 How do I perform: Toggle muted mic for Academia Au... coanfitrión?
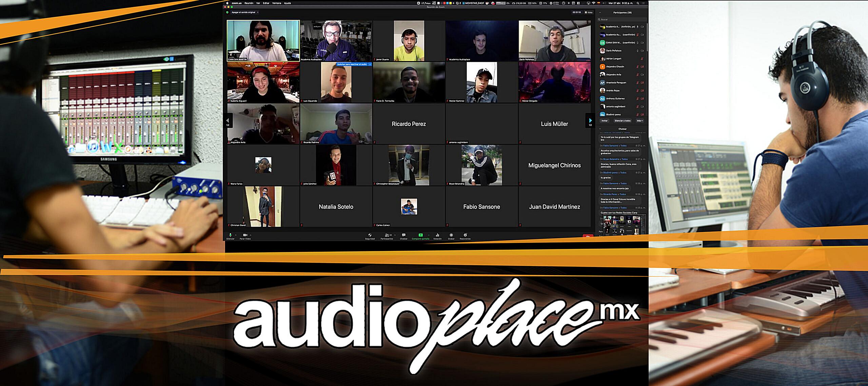pyautogui.click(x=637, y=35)
